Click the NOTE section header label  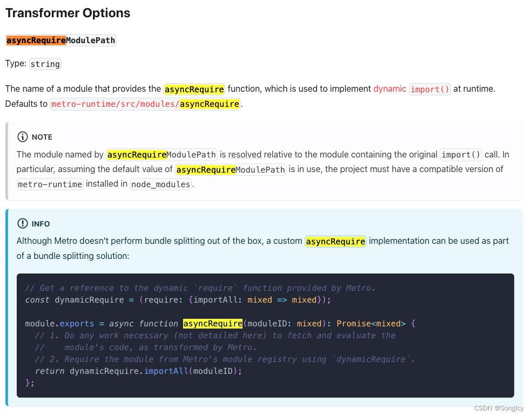point(42,137)
